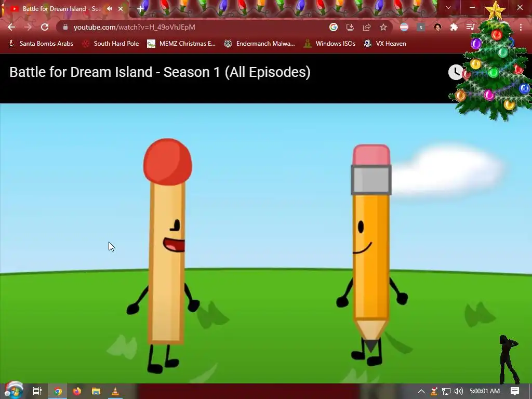Open VLC media player from taskbar
The image size is (532, 399).
point(115,391)
